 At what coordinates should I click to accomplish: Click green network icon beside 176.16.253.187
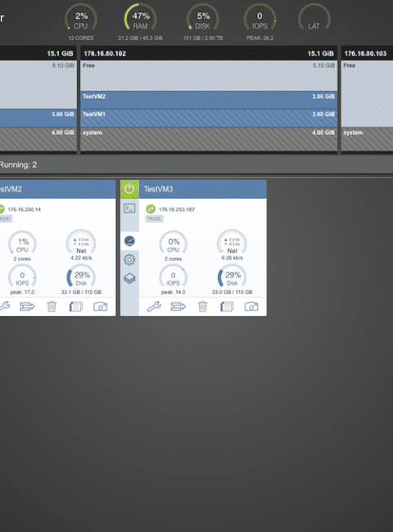151,209
